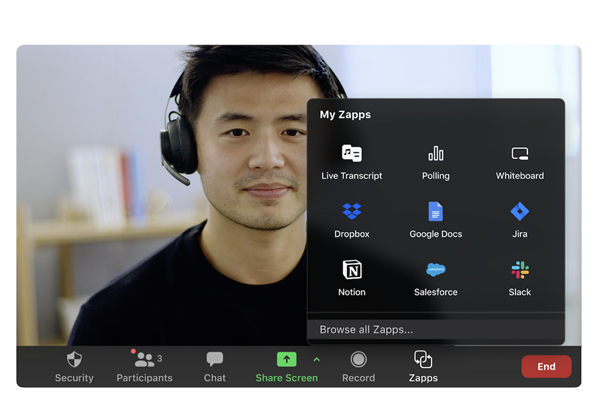
Task: Click the Jira app icon
Action: (520, 212)
